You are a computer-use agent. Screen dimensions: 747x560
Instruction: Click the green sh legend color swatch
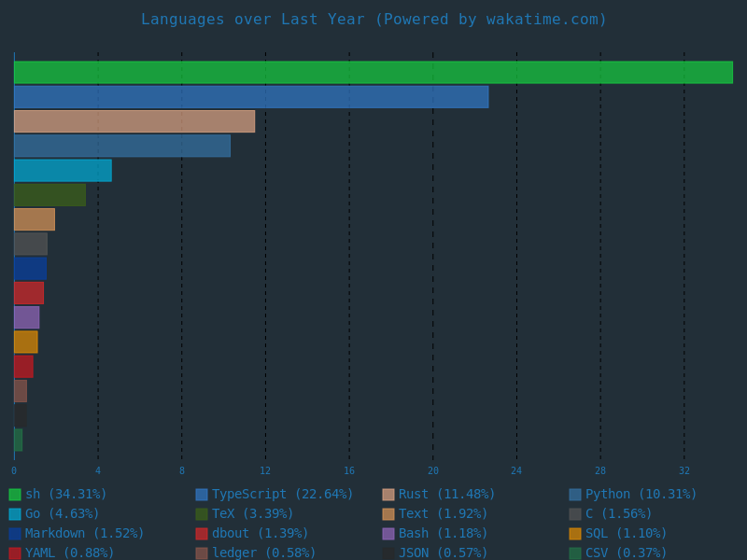tap(15, 495)
